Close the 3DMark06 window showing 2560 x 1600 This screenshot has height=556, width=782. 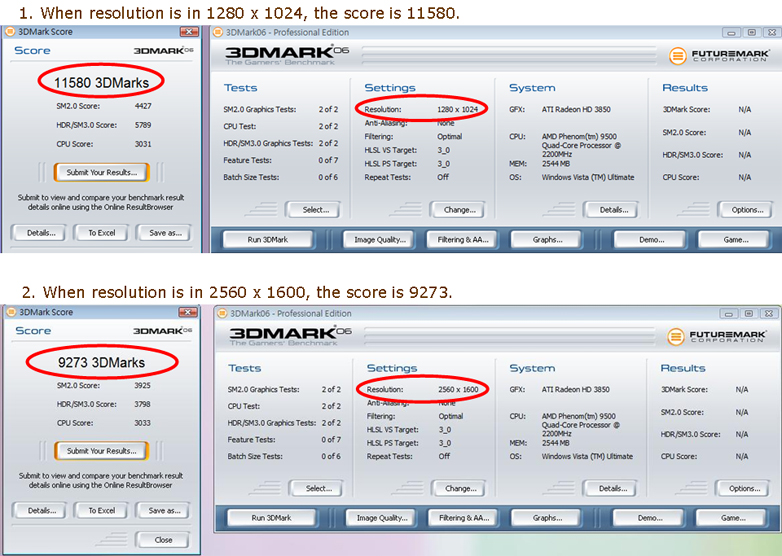769,314
